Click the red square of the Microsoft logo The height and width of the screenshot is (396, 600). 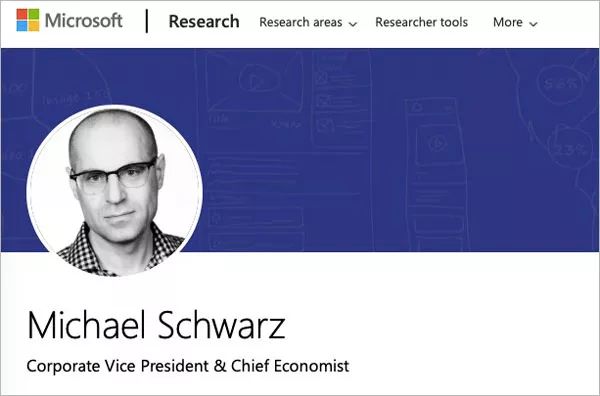point(22,14)
